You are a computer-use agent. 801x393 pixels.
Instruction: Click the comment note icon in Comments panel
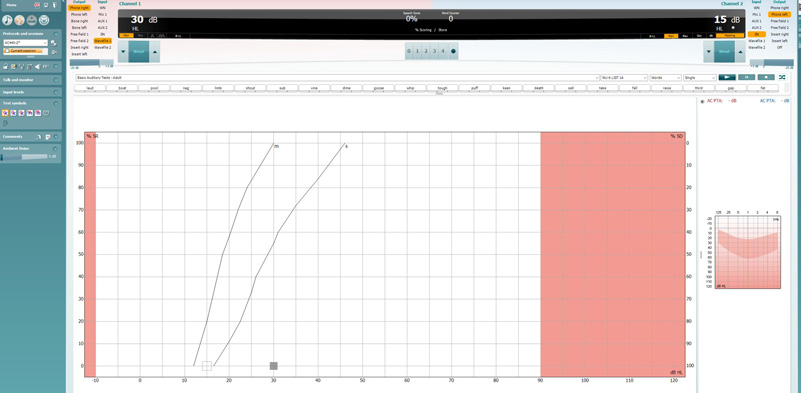click(48, 137)
